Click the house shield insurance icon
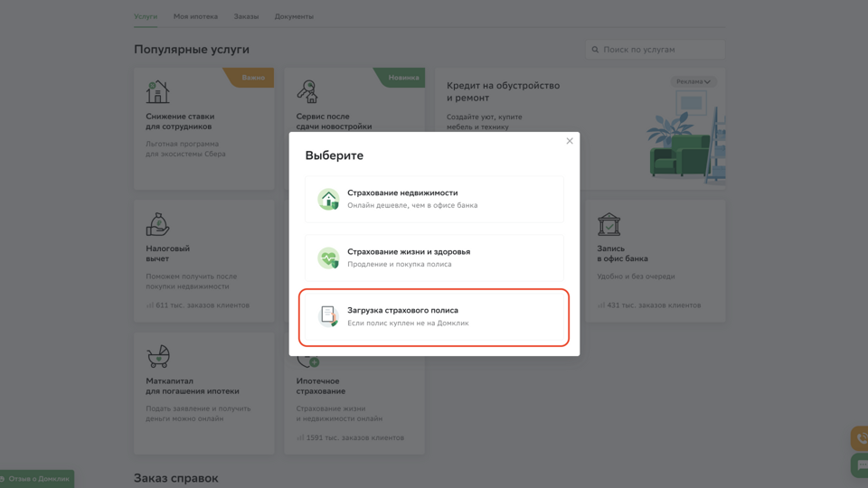868x488 pixels. click(328, 199)
